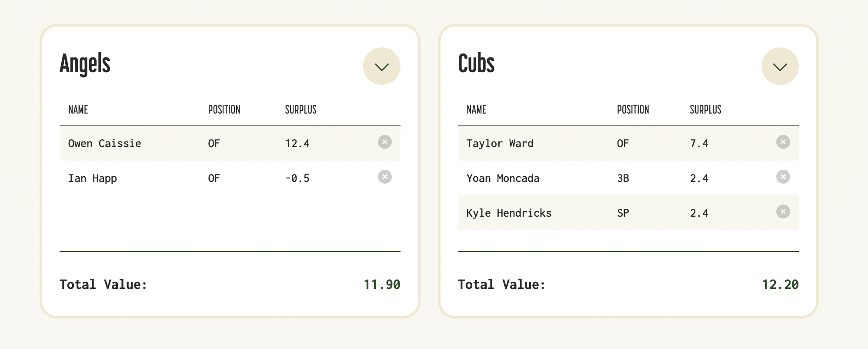The width and height of the screenshot is (868, 349).
Task: Remove Yoan Moncada from the Cubs list
Action: (x=783, y=177)
